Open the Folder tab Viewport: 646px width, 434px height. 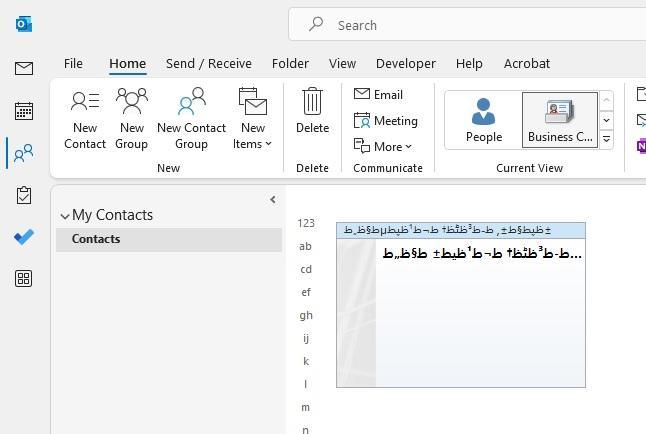290,63
